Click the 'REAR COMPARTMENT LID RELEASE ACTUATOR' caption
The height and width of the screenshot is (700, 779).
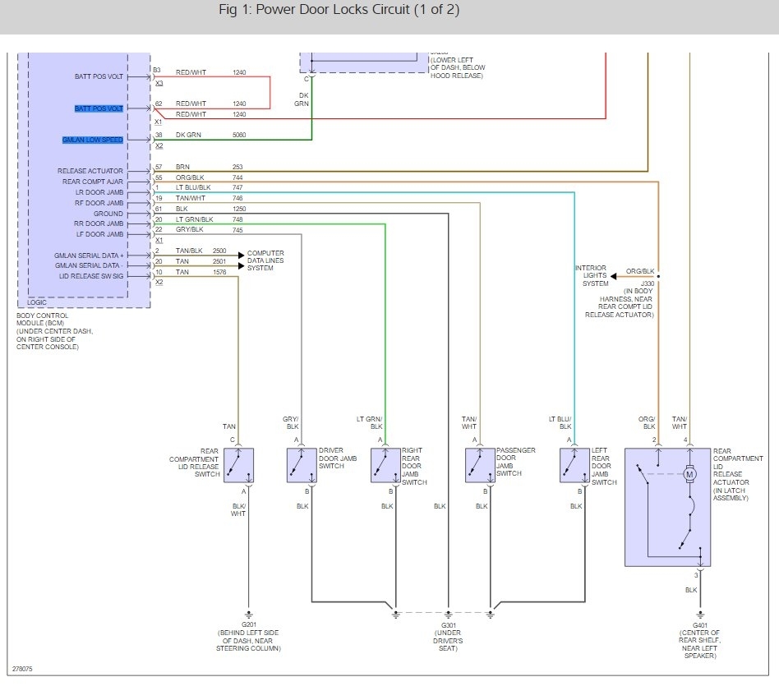(738, 474)
